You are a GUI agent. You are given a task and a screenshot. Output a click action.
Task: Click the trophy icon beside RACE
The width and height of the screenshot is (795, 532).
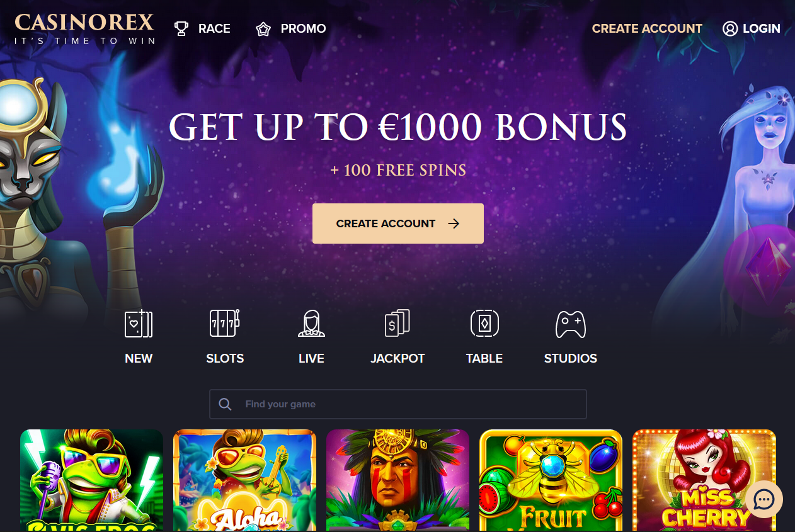coord(181,29)
